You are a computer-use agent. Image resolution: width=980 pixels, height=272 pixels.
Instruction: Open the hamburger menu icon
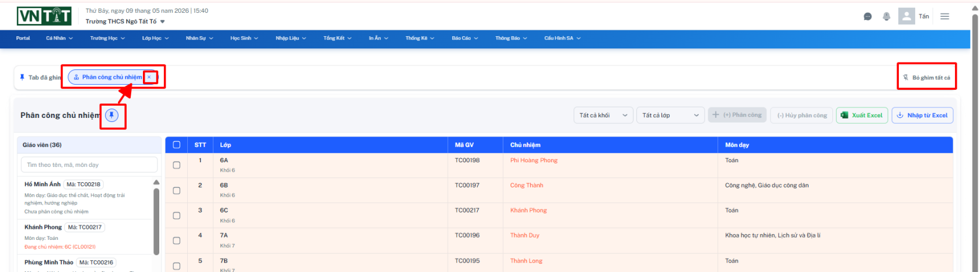(944, 16)
